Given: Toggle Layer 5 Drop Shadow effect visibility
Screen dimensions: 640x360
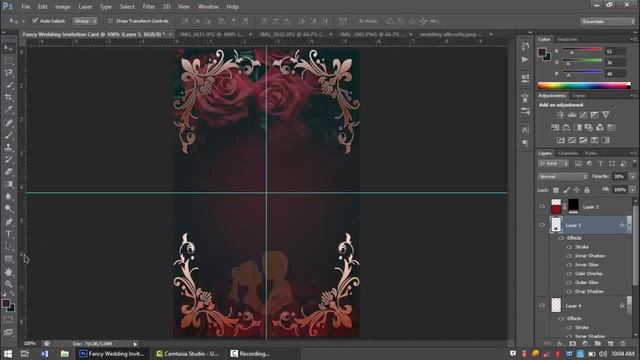Looking at the screenshot, I should [569, 291].
